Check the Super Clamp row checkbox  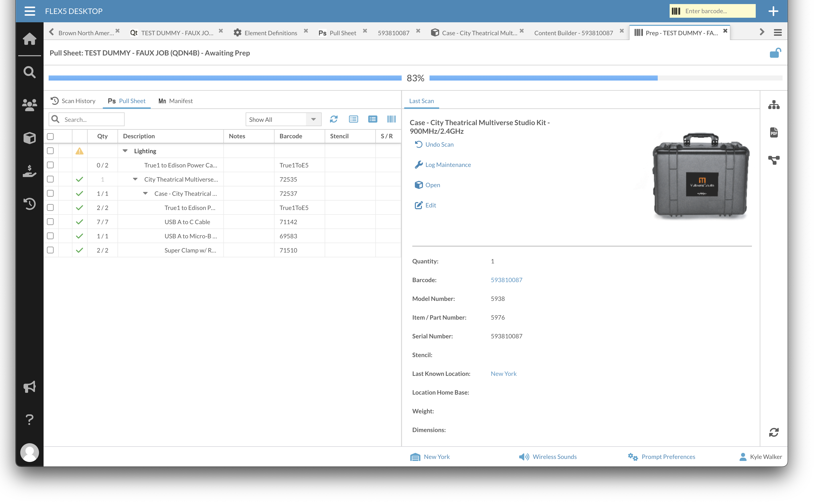click(x=50, y=250)
